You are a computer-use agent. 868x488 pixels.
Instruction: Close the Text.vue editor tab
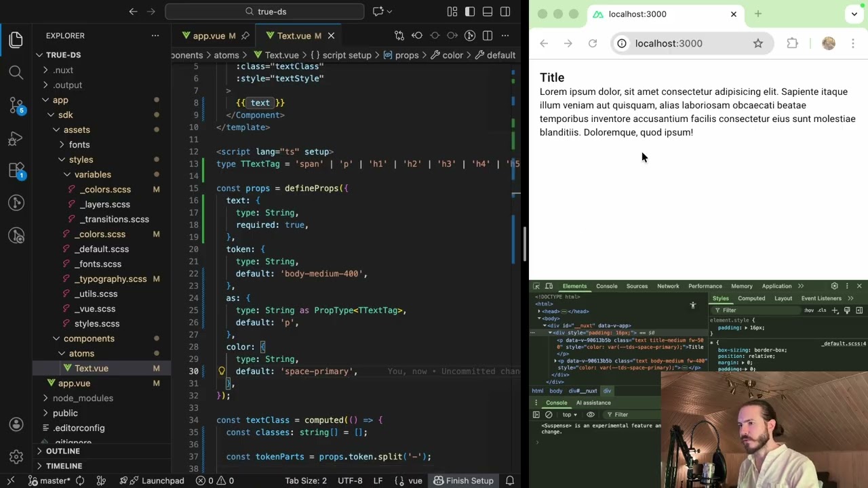pyautogui.click(x=331, y=36)
